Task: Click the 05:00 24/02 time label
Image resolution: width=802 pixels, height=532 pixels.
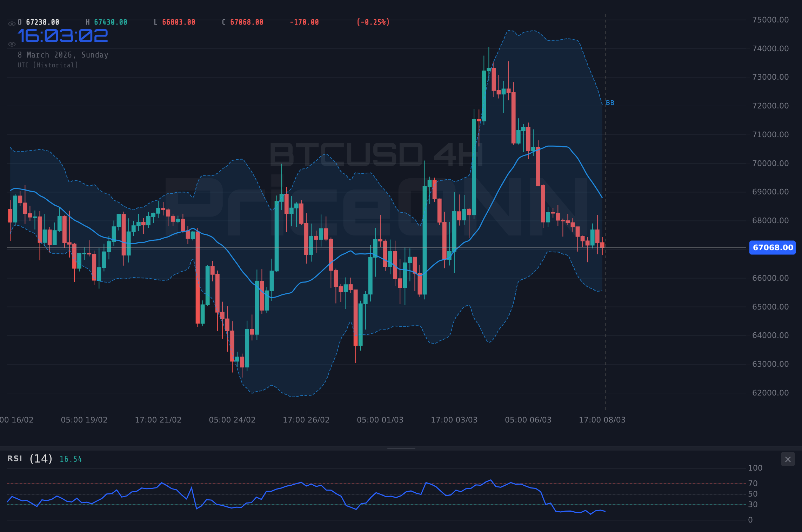Action: [232, 420]
